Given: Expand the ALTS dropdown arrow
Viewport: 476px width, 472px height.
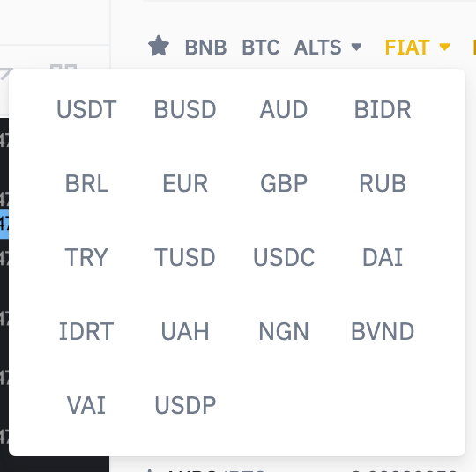Looking at the screenshot, I should (x=356, y=47).
